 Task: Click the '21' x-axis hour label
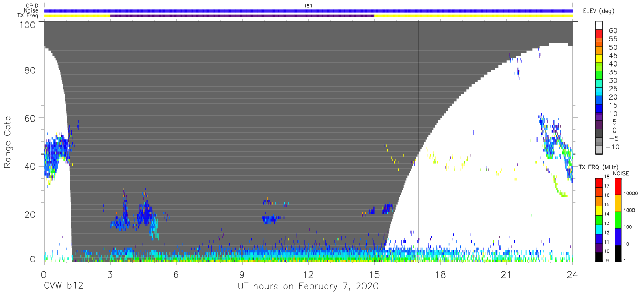507,274
